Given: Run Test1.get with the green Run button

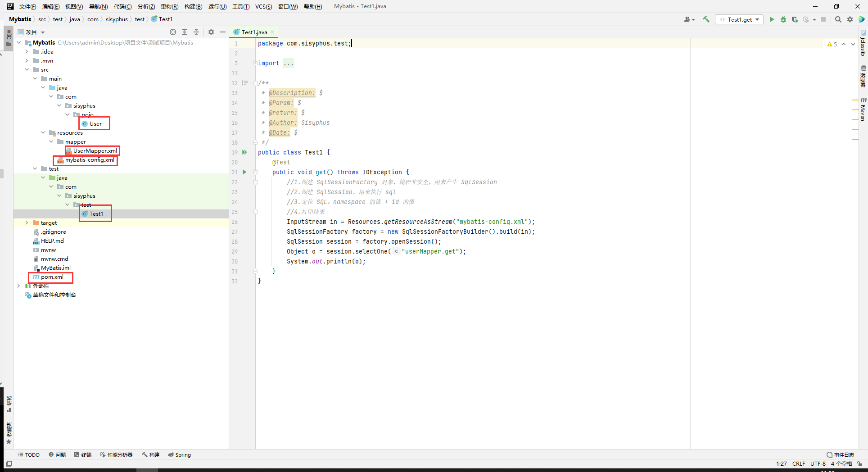Looking at the screenshot, I should pos(772,19).
